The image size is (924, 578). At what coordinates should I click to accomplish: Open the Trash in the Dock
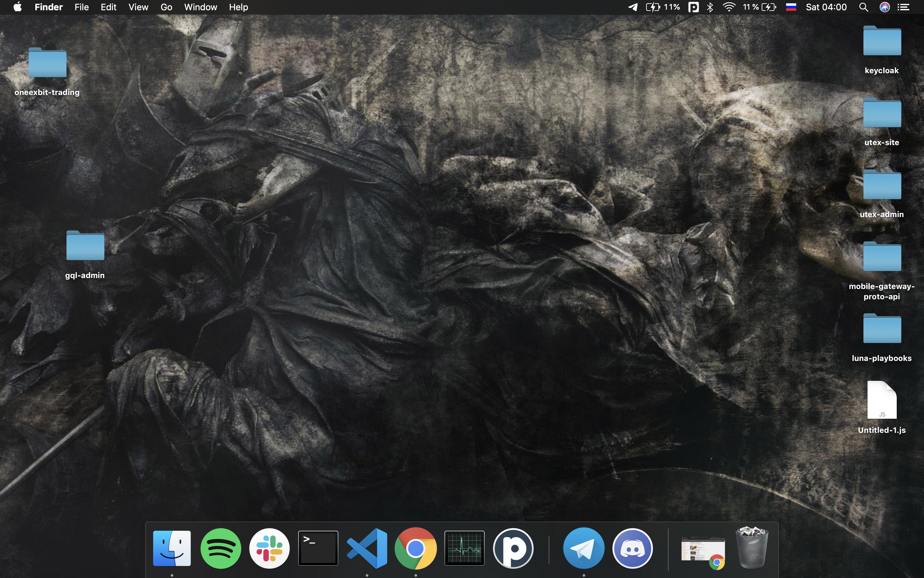752,547
